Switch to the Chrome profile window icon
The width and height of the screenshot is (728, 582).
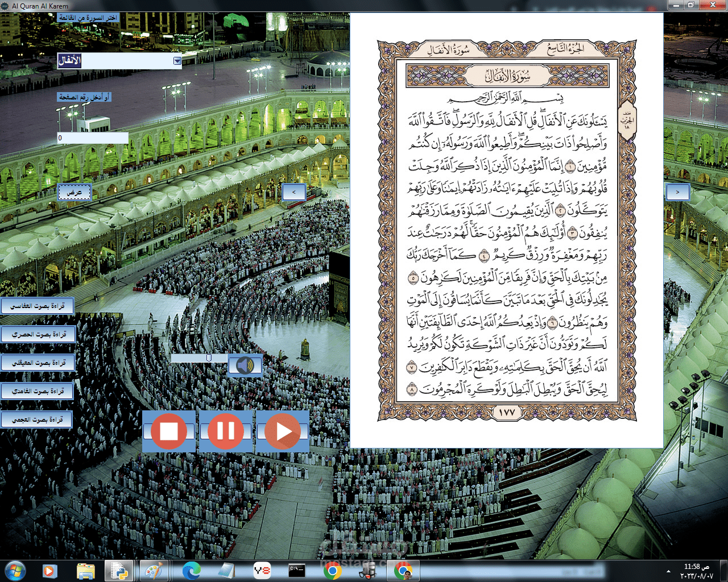(404, 571)
